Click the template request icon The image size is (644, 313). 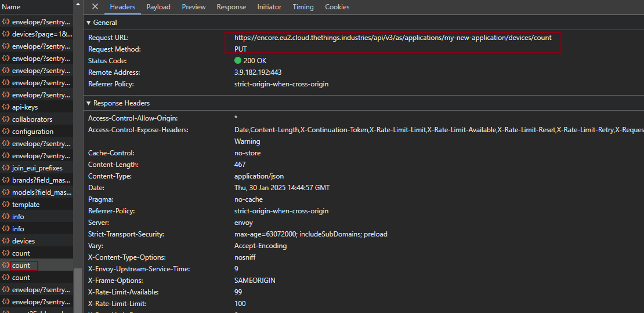[x=6, y=204]
